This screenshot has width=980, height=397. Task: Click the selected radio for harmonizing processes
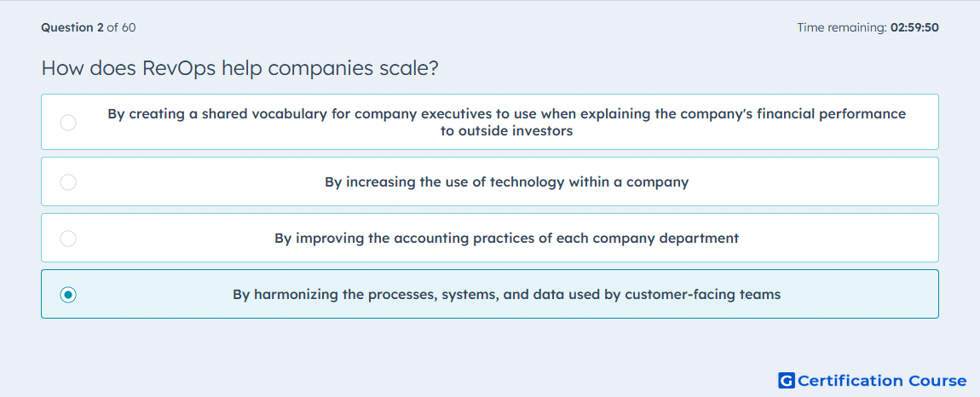click(x=68, y=295)
